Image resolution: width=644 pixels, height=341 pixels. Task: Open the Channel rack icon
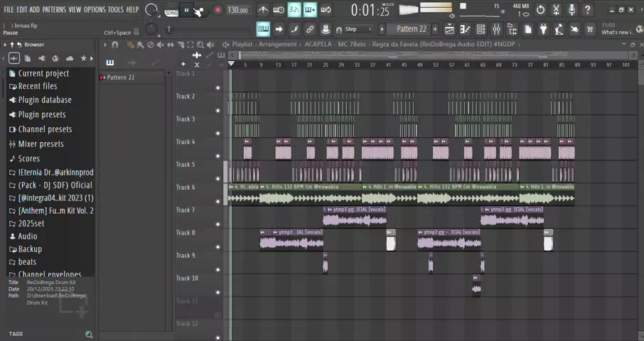tap(481, 29)
